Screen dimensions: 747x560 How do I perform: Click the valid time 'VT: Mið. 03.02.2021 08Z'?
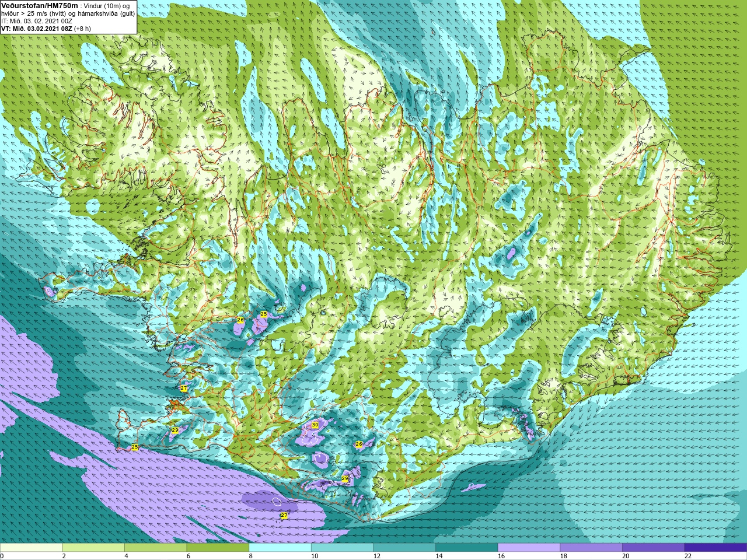click(x=37, y=29)
